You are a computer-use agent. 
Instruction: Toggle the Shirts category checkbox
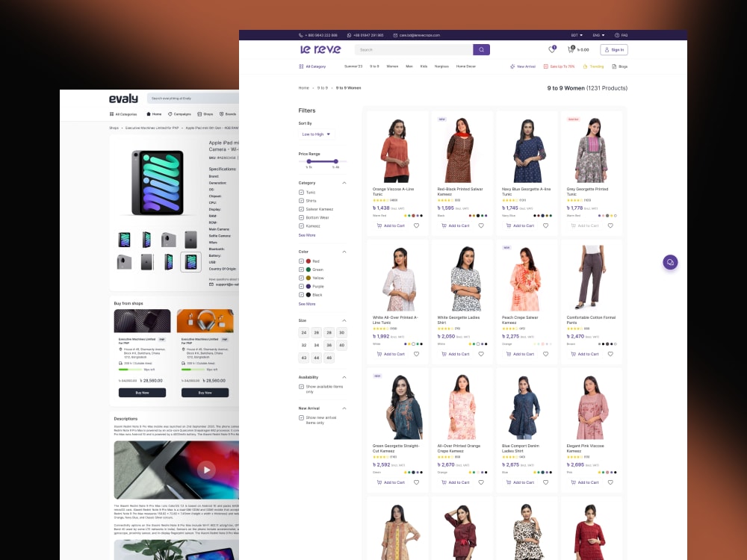(301, 200)
